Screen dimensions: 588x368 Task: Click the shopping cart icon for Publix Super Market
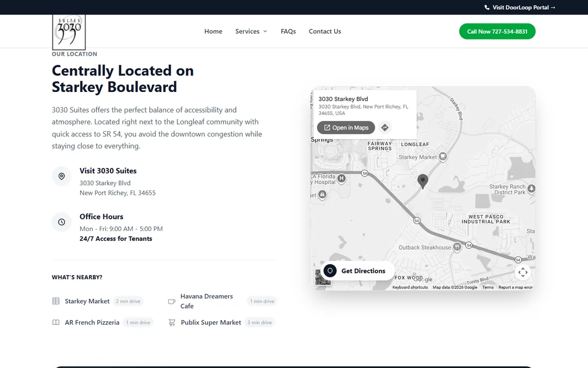coord(172,323)
